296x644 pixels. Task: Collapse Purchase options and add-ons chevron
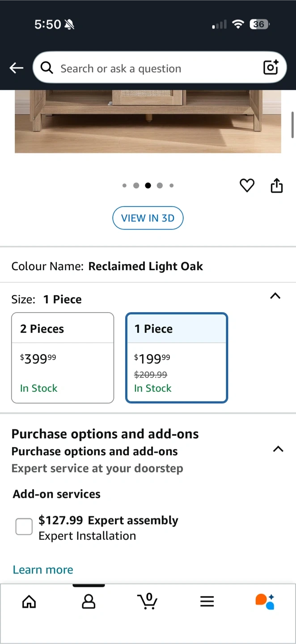coord(278,449)
